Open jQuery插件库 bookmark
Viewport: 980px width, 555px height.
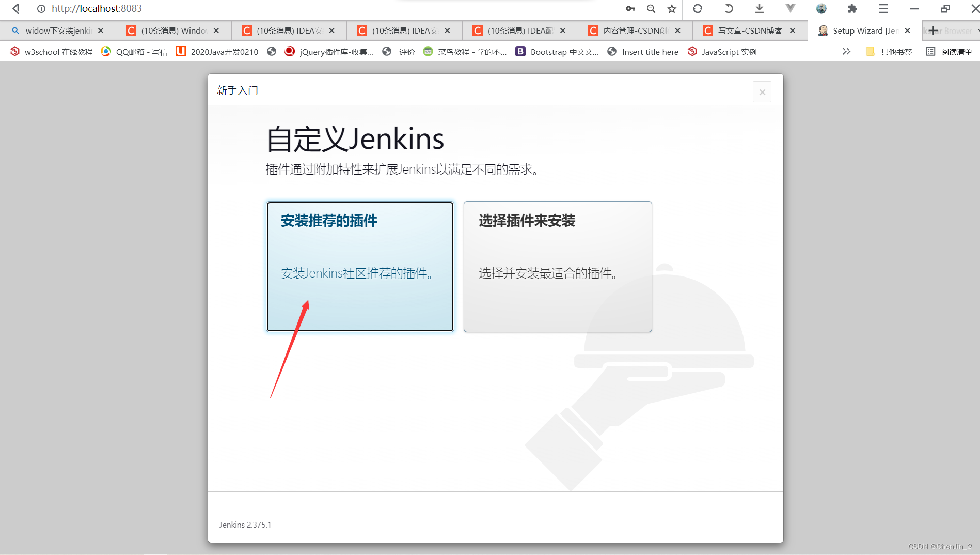coord(329,52)
